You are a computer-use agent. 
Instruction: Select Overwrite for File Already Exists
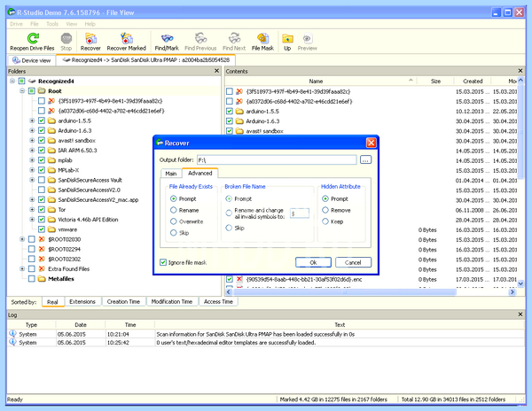174,221
